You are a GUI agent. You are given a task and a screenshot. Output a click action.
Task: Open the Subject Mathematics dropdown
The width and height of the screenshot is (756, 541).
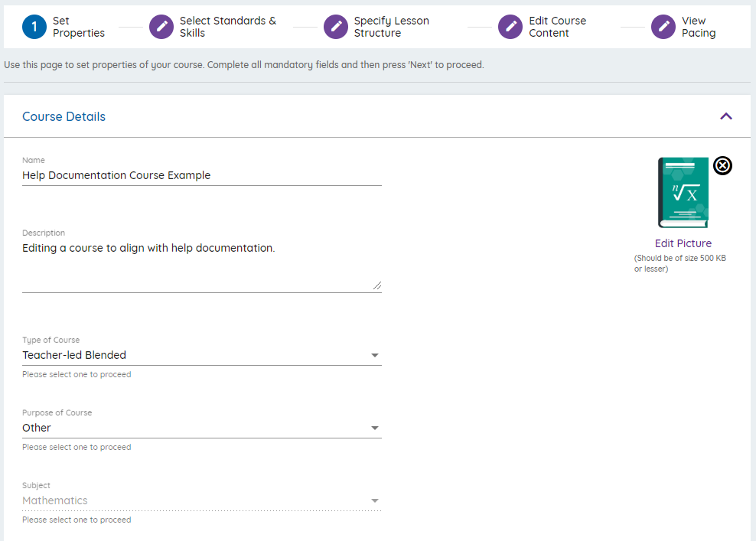(201, 501)
